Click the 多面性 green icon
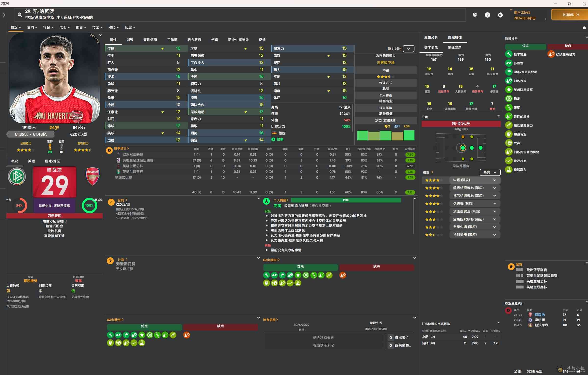Viewport: 588px width, 375px height. coord(509,63)
